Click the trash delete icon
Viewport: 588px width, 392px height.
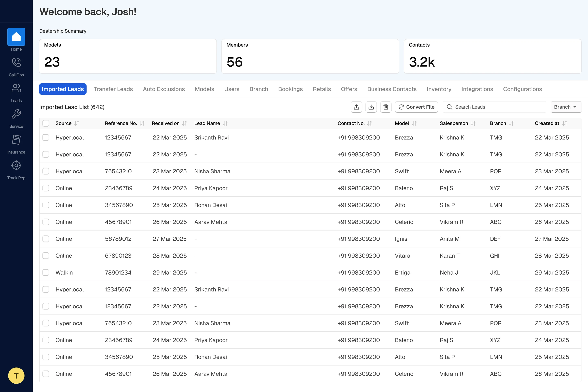coord(386,107)
